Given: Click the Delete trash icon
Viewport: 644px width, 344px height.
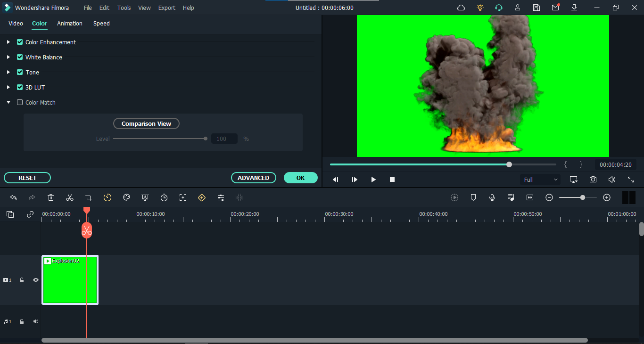Looking at the screenshot, I should pos(51,197).
